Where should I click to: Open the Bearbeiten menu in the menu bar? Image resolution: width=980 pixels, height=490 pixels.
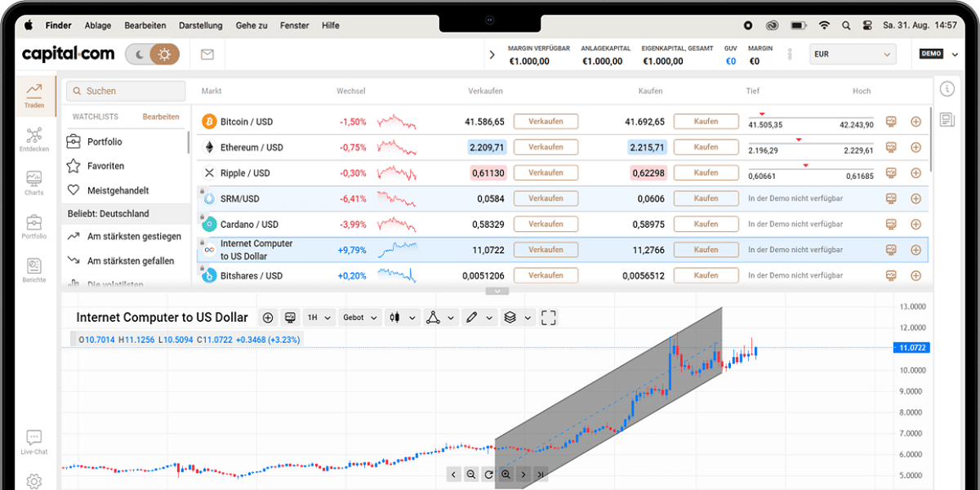click(x=145, y=25)
